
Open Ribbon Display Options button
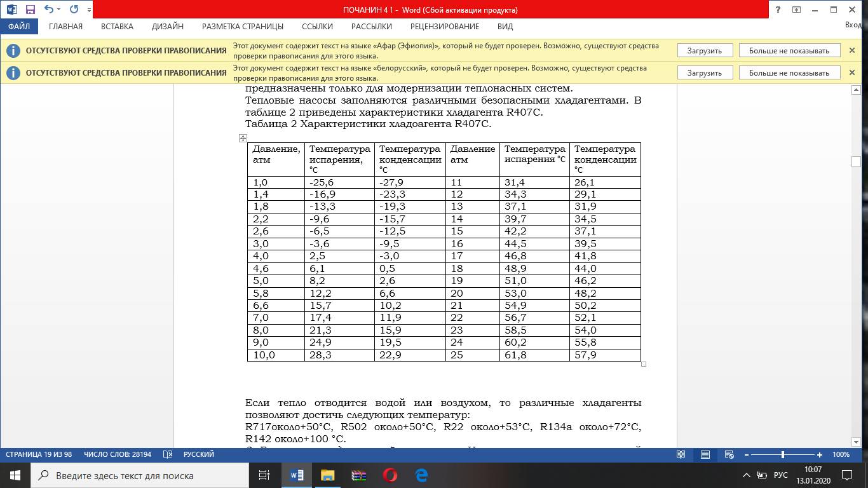click(x=796, y=10)
